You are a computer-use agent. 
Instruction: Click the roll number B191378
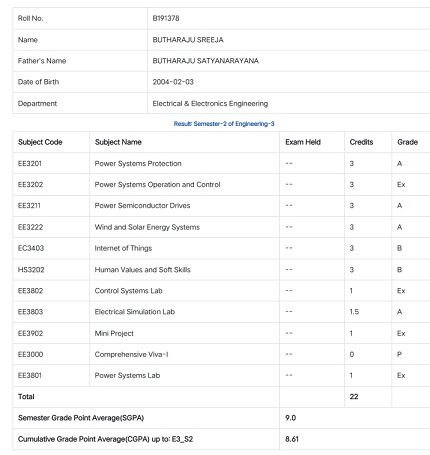[166, 18]
